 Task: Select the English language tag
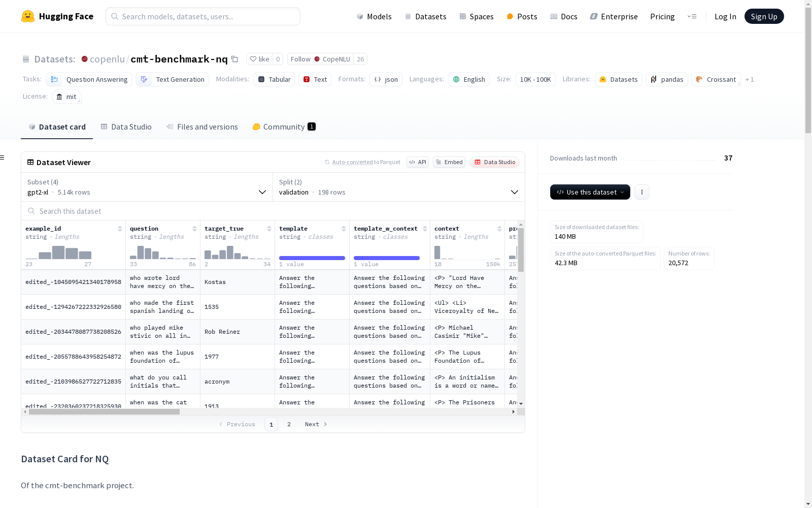469,79
